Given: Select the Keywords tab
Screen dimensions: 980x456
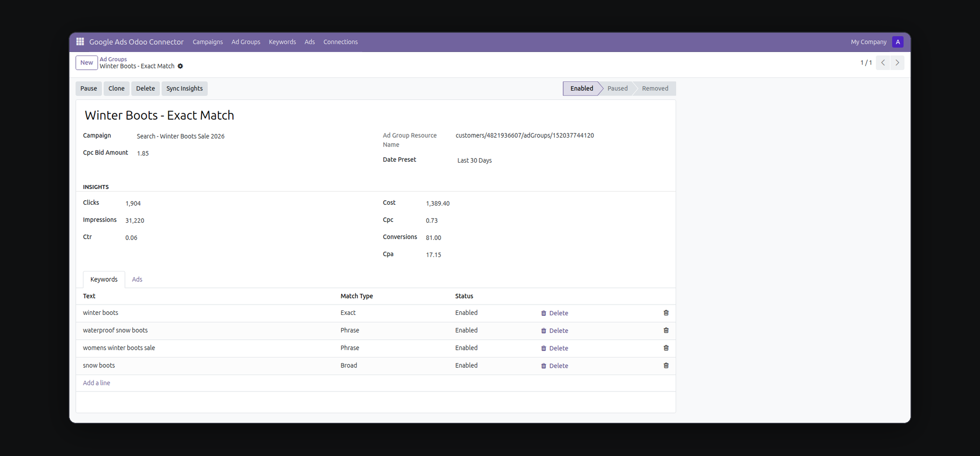Looking at the screenshot, I should pyautogui.click(x=104, y=279).
